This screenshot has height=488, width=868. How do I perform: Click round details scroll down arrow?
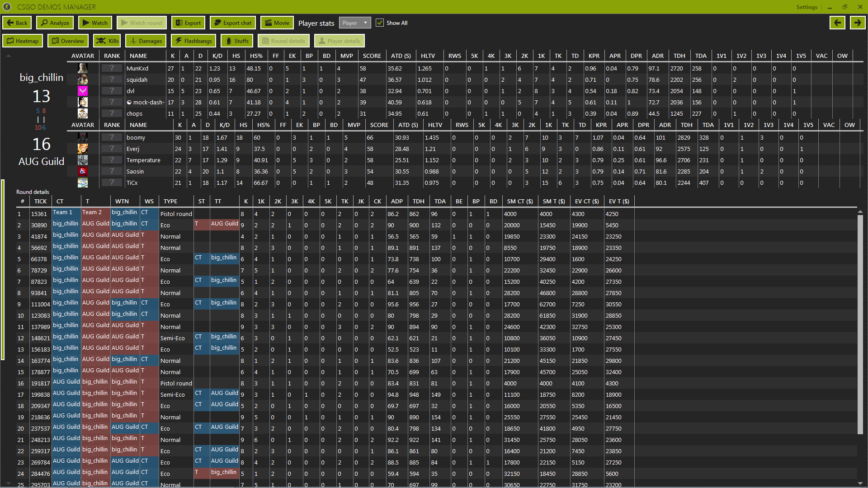tap(860, 483)
